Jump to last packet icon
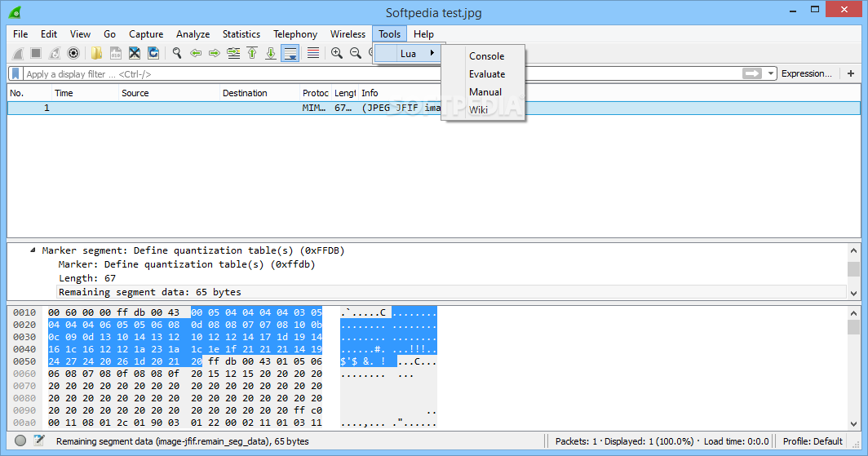Viewport: 868px width, 456px height. pos(271,53)
